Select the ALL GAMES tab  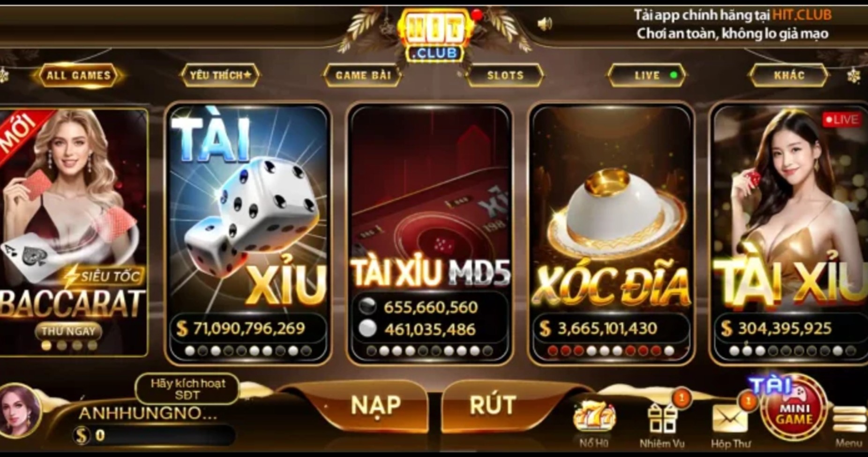pyautogui.click(x=79, y=75)
